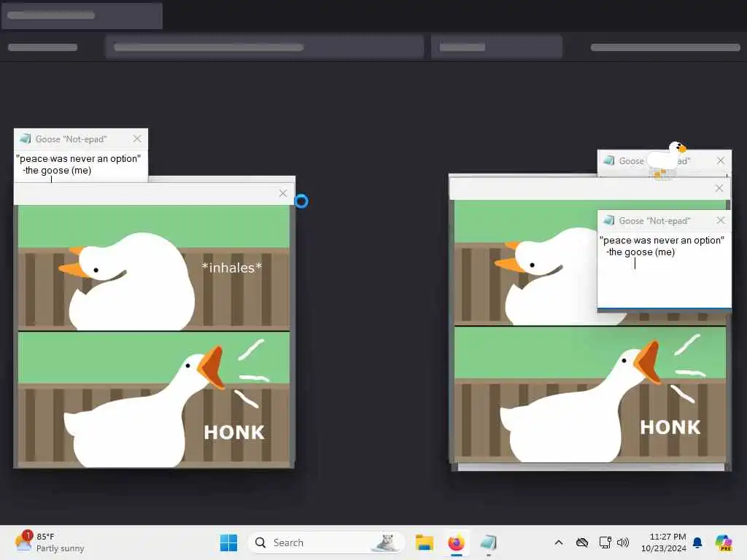
Task: Close the right honk meme window
Action: click(719, 189)
